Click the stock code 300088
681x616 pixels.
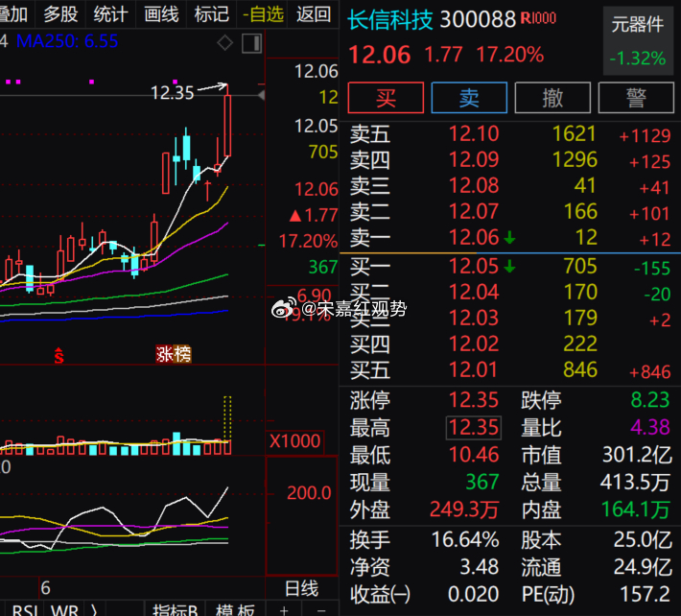pos(478,19)
